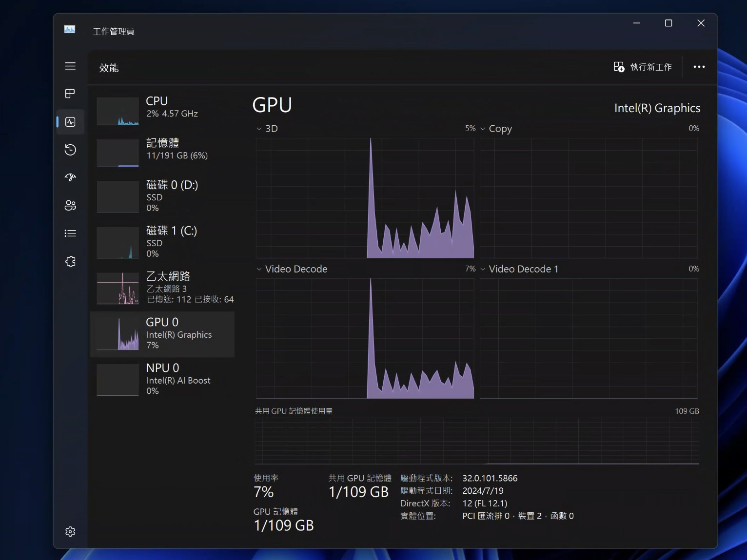The image size is (747, 560).
Task: Click the 共用 GPU 記憶體使用量 graph
Action: (477, 441)
